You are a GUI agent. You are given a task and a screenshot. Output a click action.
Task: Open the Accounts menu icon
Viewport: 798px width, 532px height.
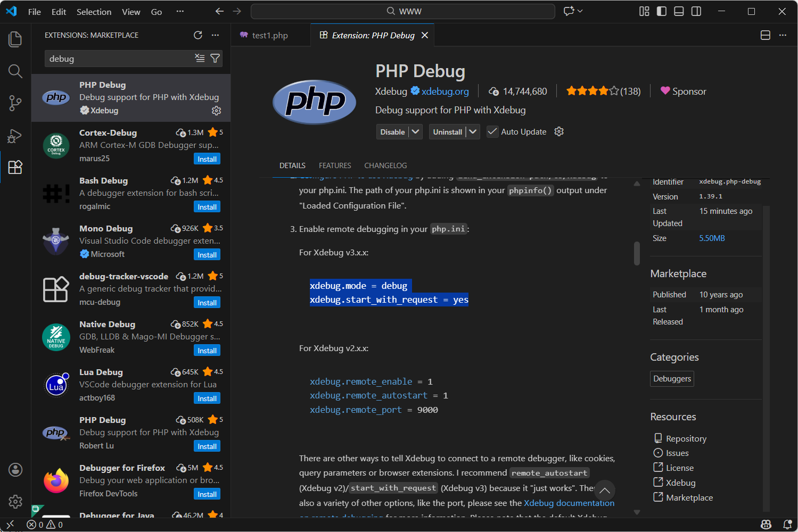coord(15,470)
